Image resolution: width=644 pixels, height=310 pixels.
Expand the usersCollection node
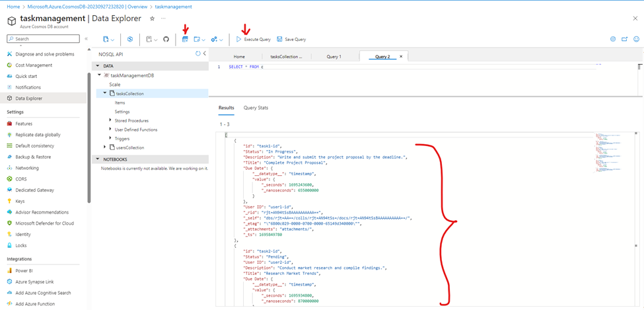tap(106, 147)
